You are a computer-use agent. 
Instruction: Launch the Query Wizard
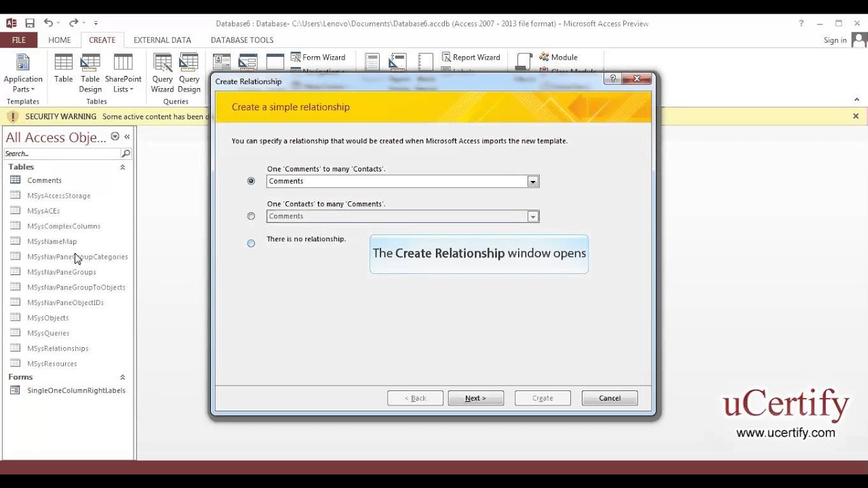pos(163,73)
